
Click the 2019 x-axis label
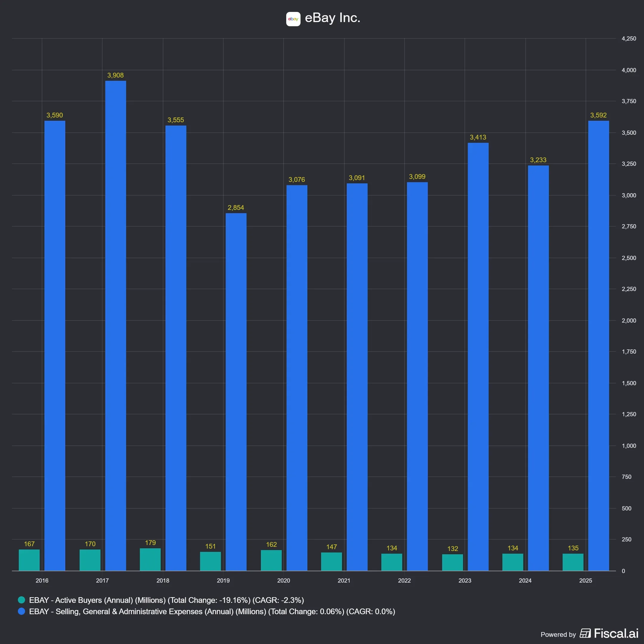(x=223, y=581)
